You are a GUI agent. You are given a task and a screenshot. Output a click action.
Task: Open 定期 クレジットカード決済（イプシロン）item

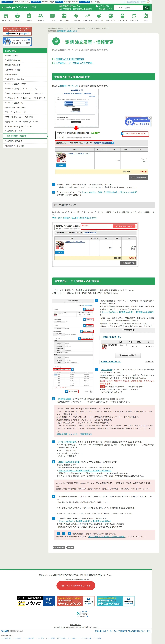25,122
